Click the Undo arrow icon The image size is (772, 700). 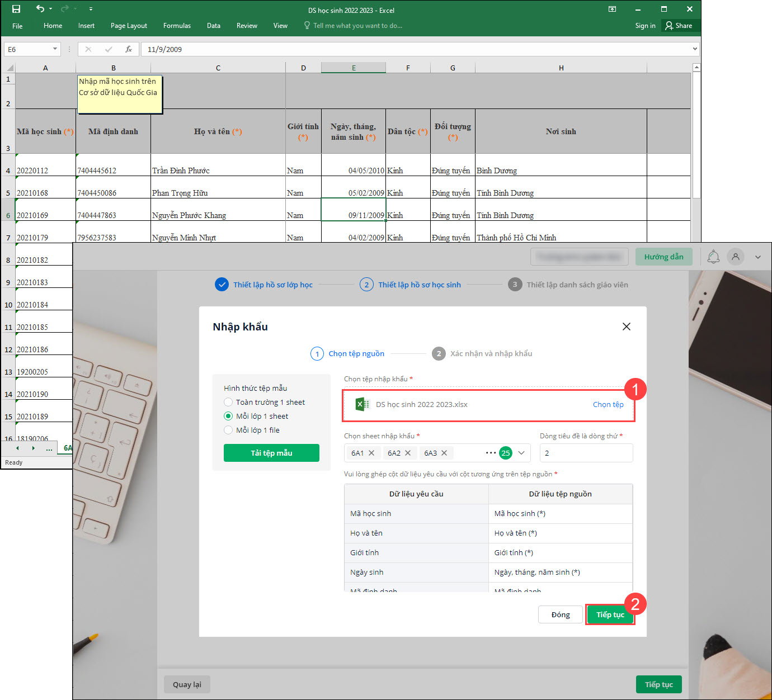pyautogui.click(x=40, y=9)
